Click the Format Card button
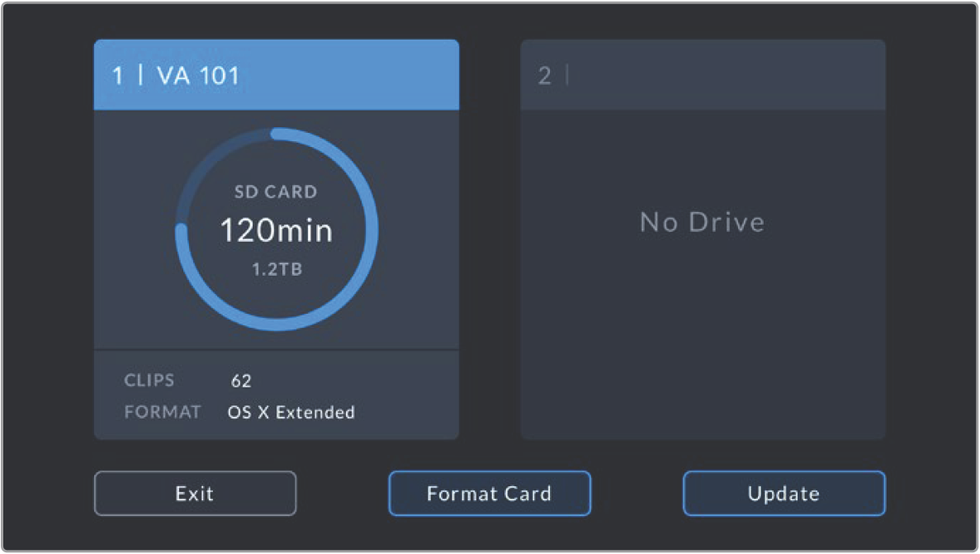The image size is (980, 554). pos(490,494)
